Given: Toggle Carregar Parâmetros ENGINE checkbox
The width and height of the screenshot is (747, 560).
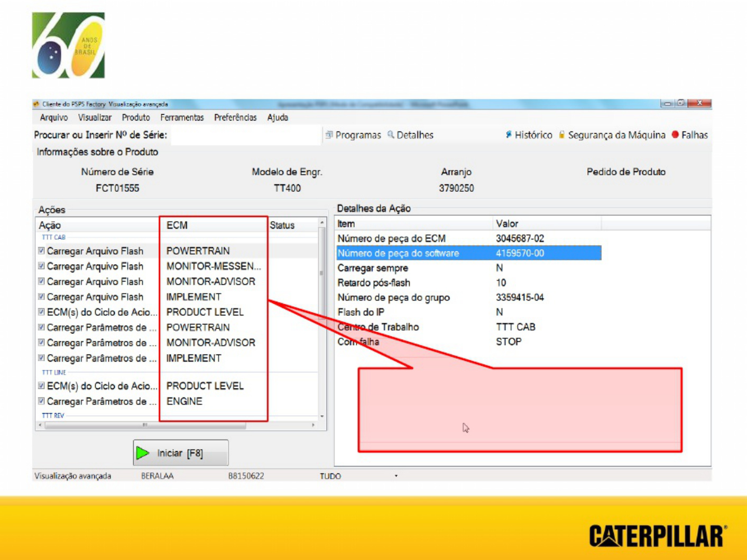Looking at the screenshot, I should tap(42, 401).
